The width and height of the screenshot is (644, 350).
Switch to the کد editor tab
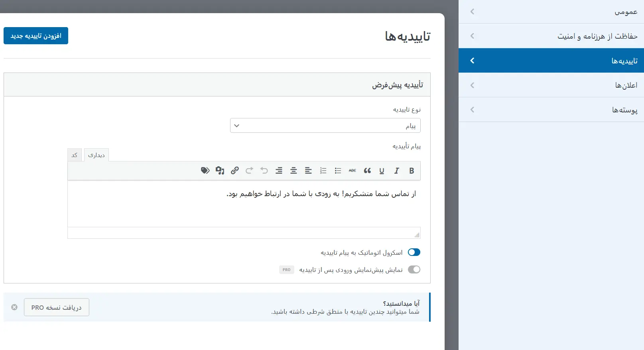pos(75,155)
